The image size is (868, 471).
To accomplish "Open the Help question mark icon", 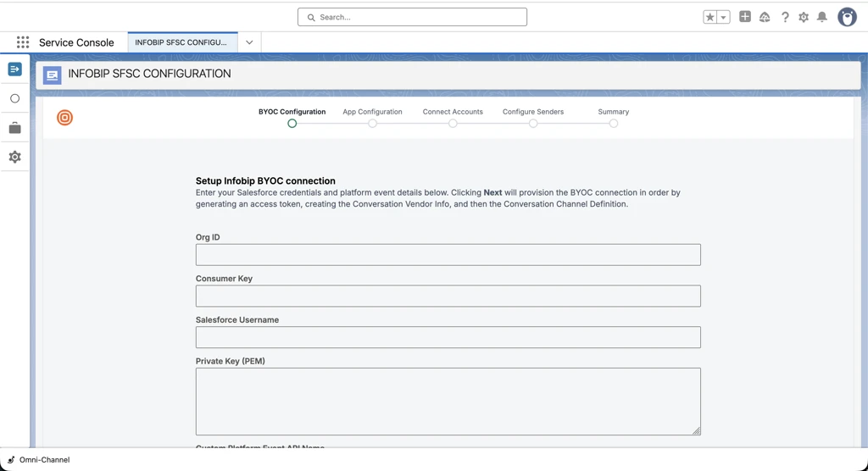I will 785,17.
